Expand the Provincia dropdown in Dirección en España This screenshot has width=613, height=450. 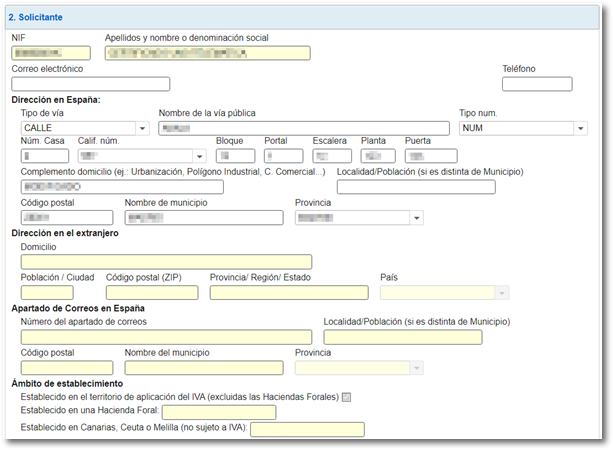coord(359,217)
